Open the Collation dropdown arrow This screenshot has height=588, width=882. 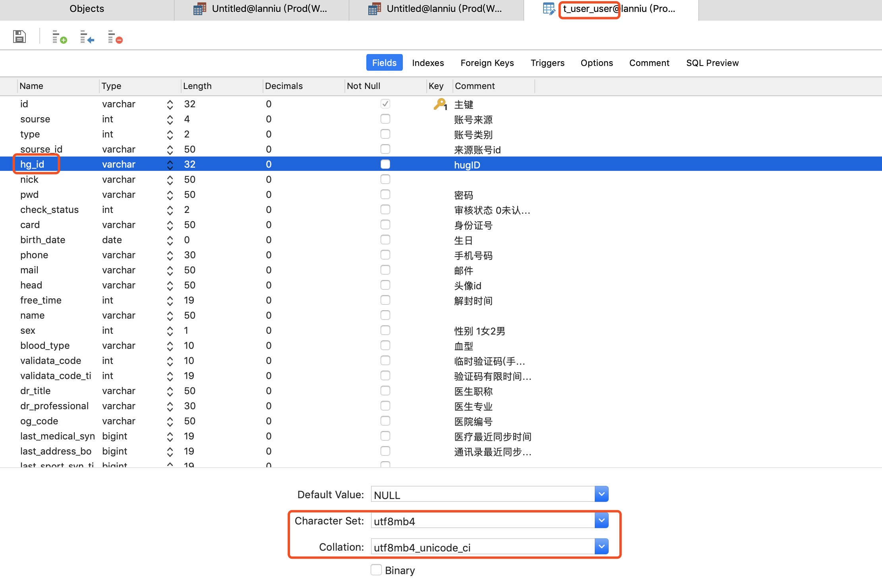tap(602, 547)
